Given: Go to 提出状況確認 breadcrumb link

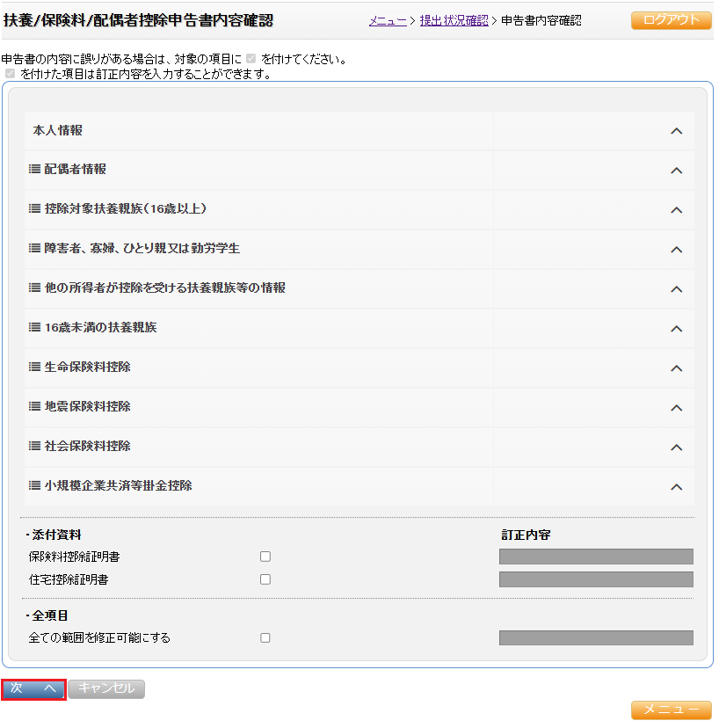Looking at the screenshot, I should (454, 20).
